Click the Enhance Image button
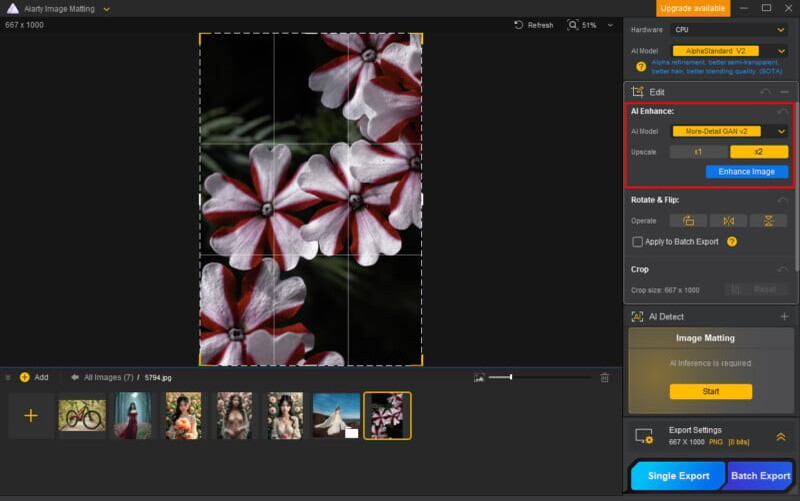The width and height of the screenshot is (800, 501). click(x=746, y=172)
